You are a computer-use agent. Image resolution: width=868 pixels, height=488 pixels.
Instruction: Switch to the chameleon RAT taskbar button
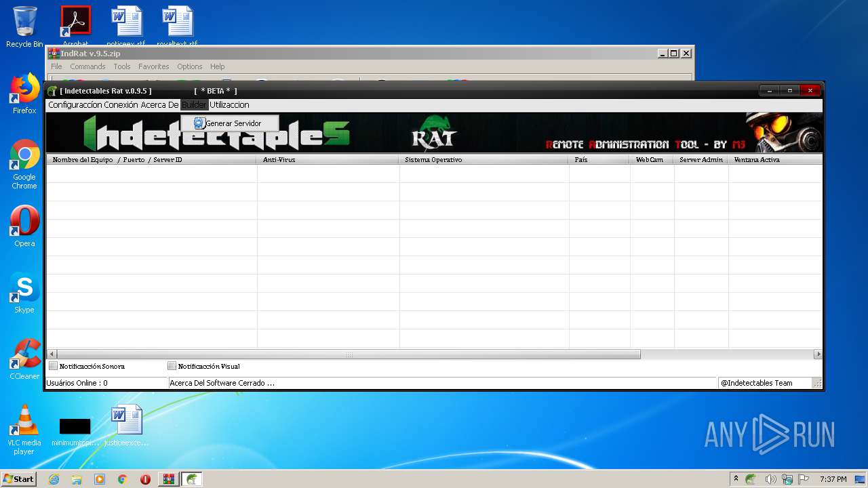coord(192,479)
